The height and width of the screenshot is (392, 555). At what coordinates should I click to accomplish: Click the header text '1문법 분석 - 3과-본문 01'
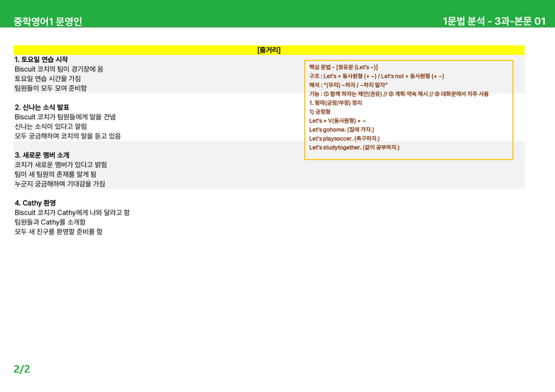[x=494, y=21]
